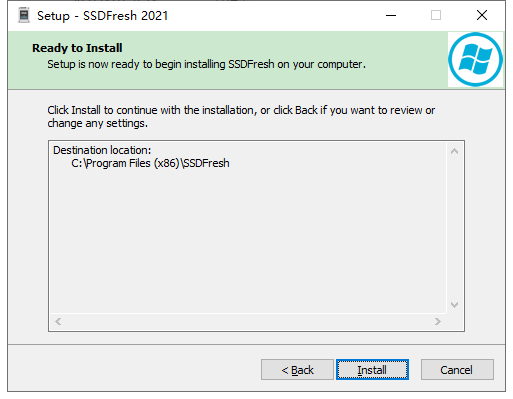Click the 'Destination location:' label
Screen dimensions: 513x399
(x=102, y=150)
